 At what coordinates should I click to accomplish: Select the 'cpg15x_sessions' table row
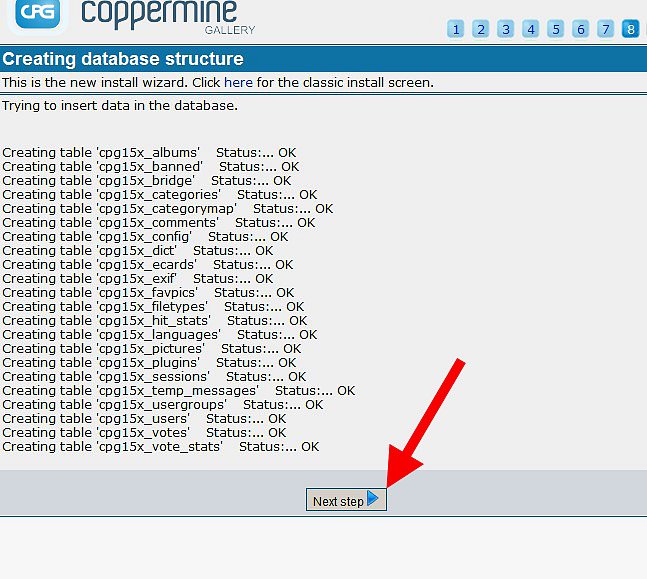point(154,377)
